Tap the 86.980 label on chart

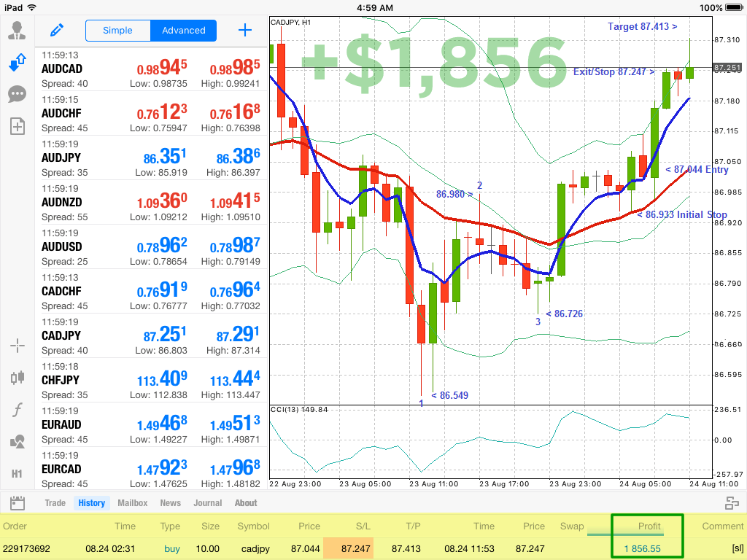point(454,194)
